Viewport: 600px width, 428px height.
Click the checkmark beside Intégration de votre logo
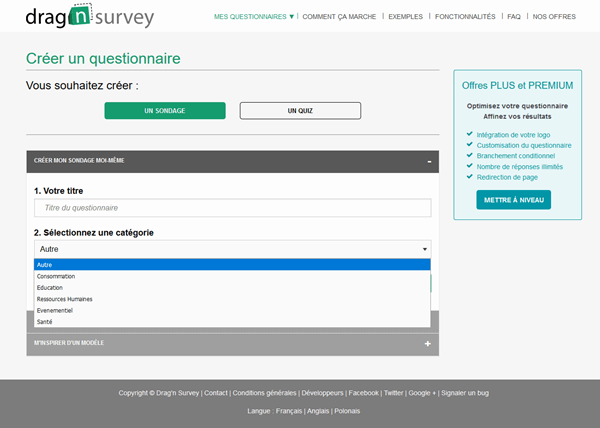click(x=470, y=134)
